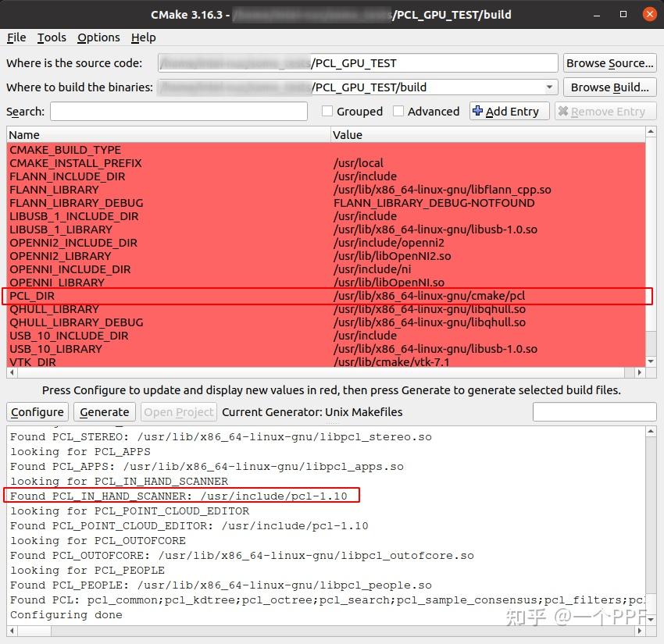Click the minimize window control
The height and width of the screenshot is (644, 664).
[x=595, y=14]
